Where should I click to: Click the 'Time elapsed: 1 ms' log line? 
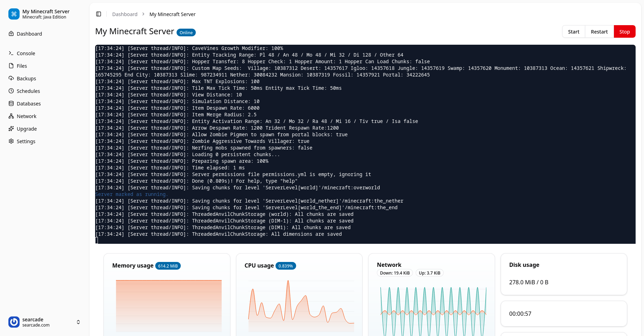pyautogui.click(x=170, y=168)
